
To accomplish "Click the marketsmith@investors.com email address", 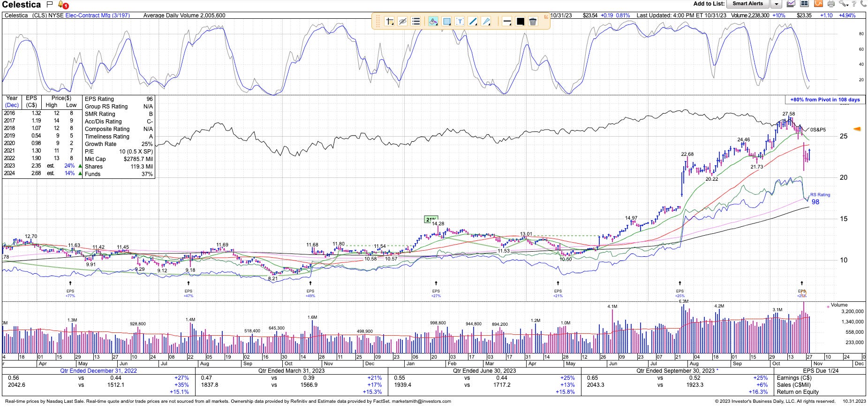I will coord(421,401).
